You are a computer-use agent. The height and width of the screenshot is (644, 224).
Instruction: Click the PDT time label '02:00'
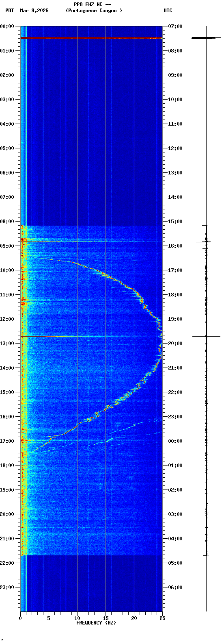[x=7, y=75]
